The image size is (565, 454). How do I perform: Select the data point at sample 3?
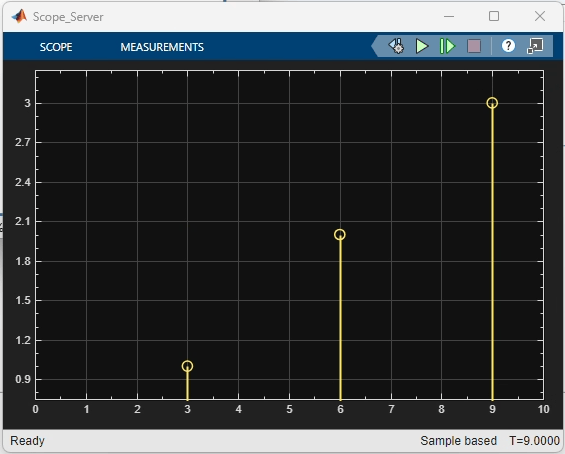(x=187, y=366)
